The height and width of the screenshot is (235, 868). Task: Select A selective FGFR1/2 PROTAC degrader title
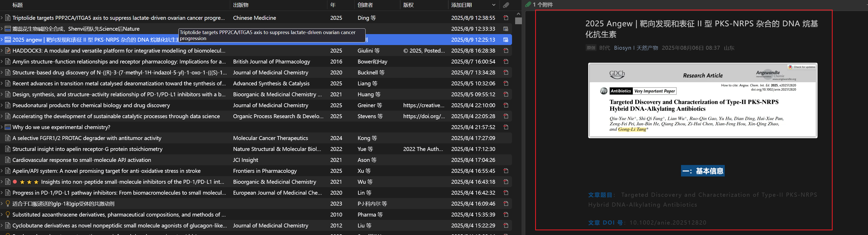point(87,138)
